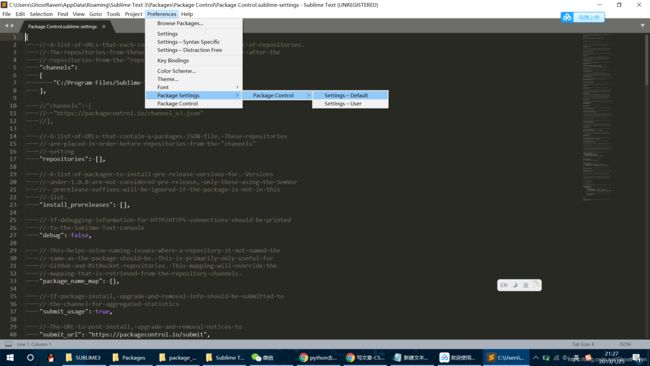The height and width of the screenshot is (366, 650).
Task: Show hidden system tray icons
Action: pos(536,357)
